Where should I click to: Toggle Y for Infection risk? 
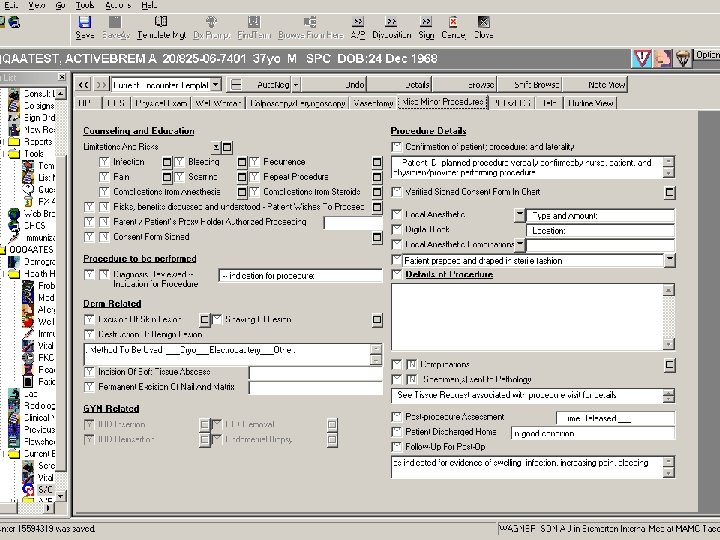pyautogui.click(x=104, y=162)
